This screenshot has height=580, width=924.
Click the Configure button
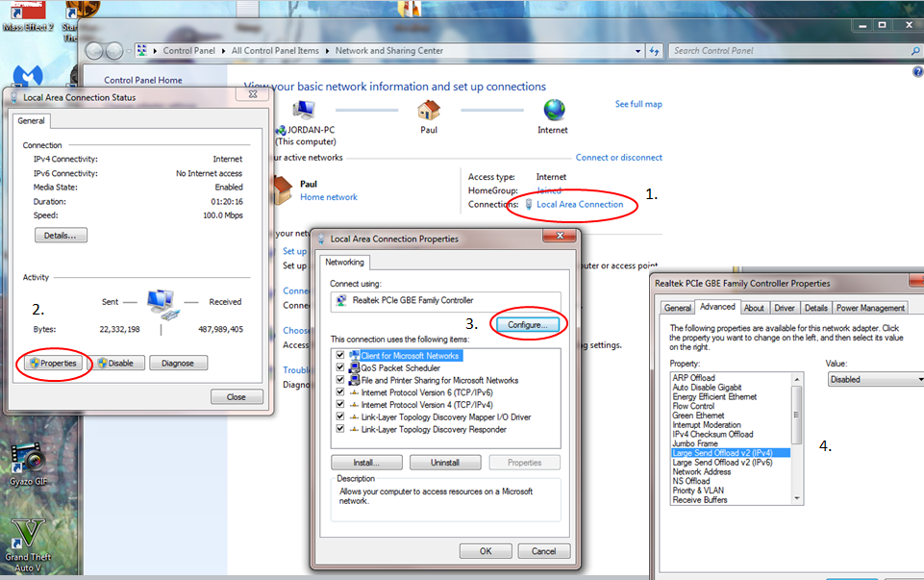[528, 325]
